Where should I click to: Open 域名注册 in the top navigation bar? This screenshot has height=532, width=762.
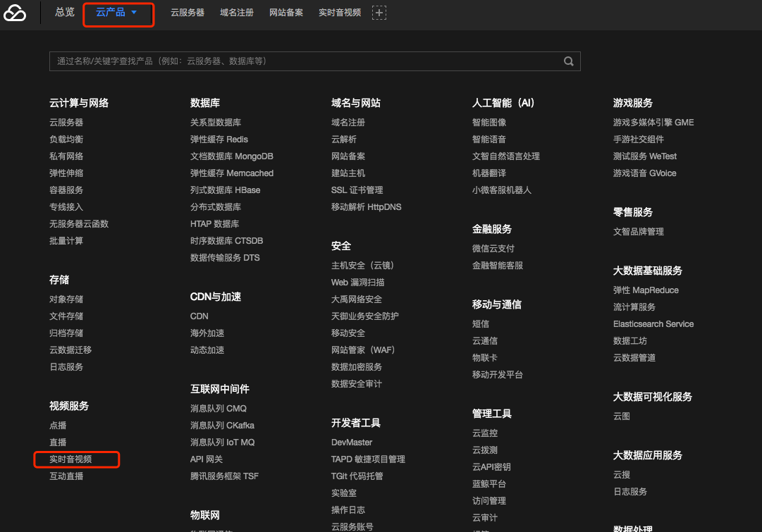coord(237,13)
